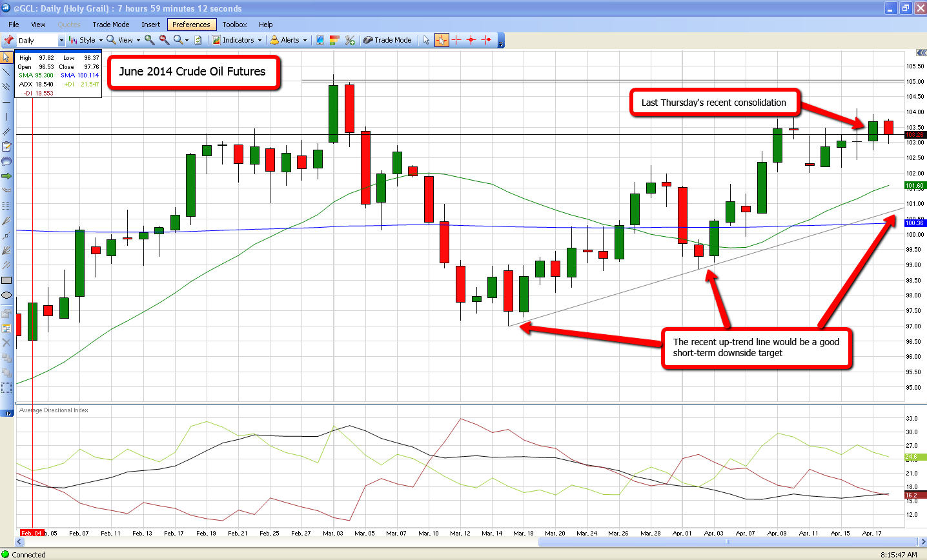
Task: Select the rectangle drawing tool
Action: tap(6, 280)
